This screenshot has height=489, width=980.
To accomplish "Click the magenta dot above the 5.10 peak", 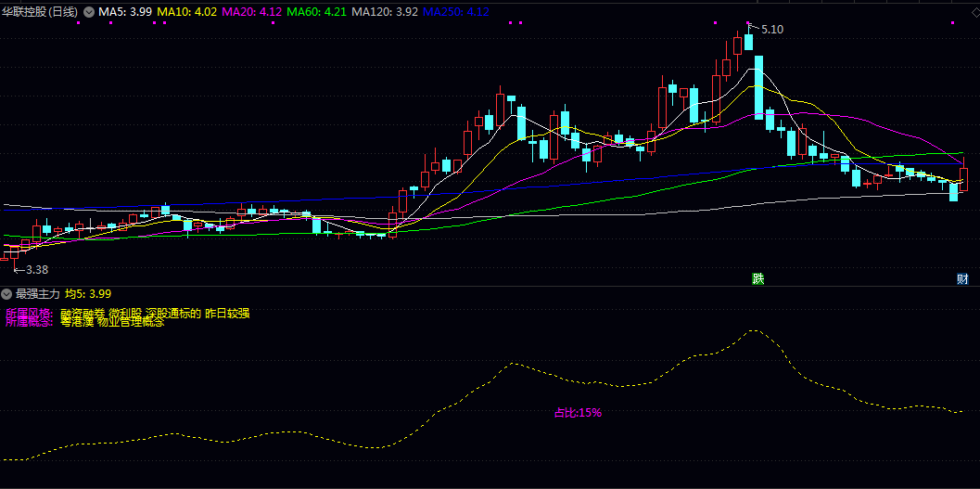I will (748, 23).
